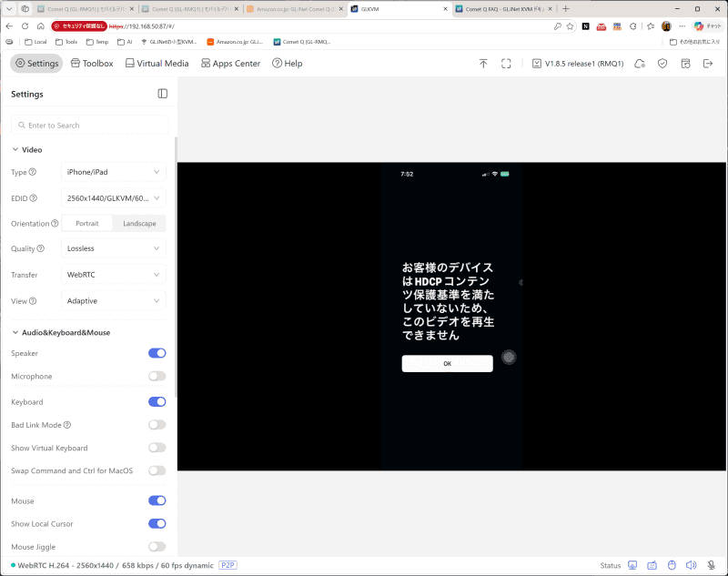Toggle the Mouse switch
This screenshot has height=576, width=728.
pos(157,500)
